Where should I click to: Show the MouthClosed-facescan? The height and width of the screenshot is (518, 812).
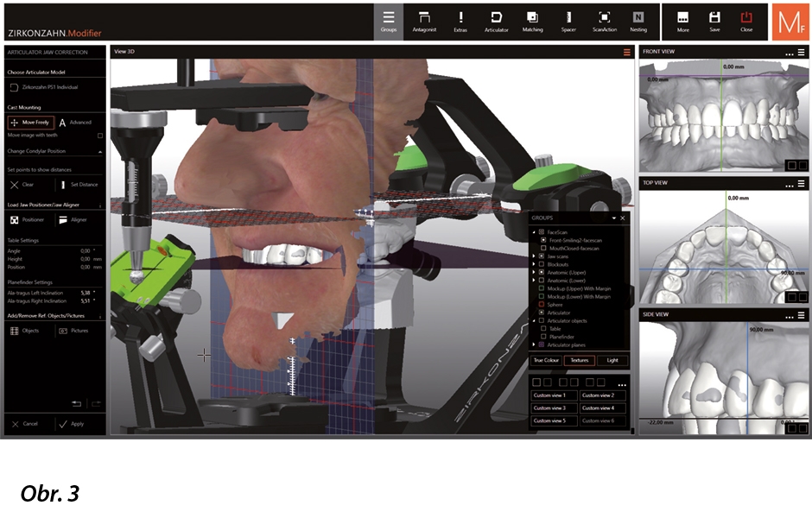tap(543, 249)
